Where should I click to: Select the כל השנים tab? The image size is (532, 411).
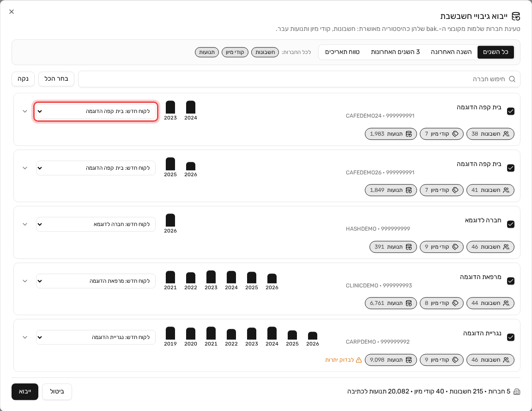click(496, 52)
